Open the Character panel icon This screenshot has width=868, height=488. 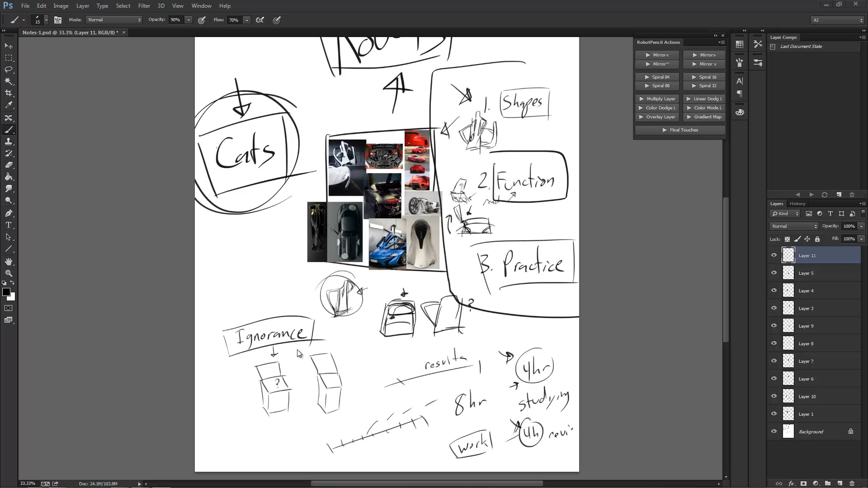tap(740, 81)
